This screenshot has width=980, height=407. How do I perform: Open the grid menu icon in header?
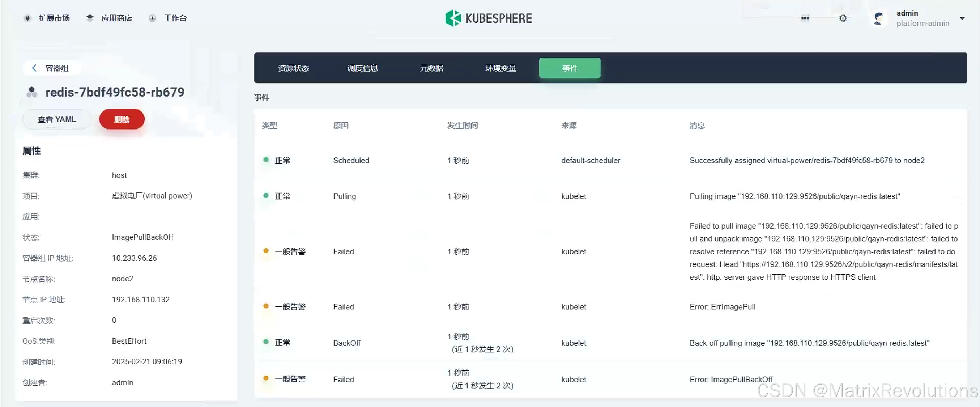click(x=805, y=18)
